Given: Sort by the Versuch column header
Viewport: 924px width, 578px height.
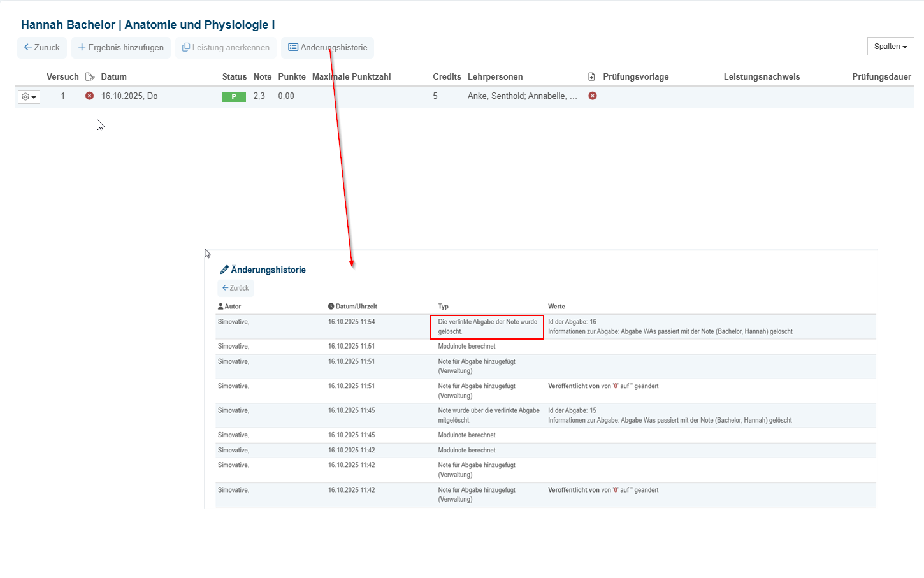Looking at the screenshot, I should click(x=62, y=76).
